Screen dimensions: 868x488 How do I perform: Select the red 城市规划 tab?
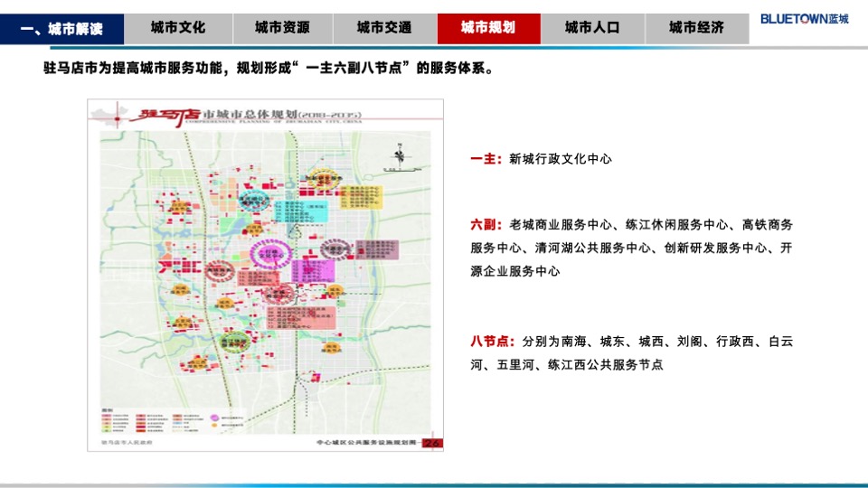pyautogui.click(x=488, y=28)
